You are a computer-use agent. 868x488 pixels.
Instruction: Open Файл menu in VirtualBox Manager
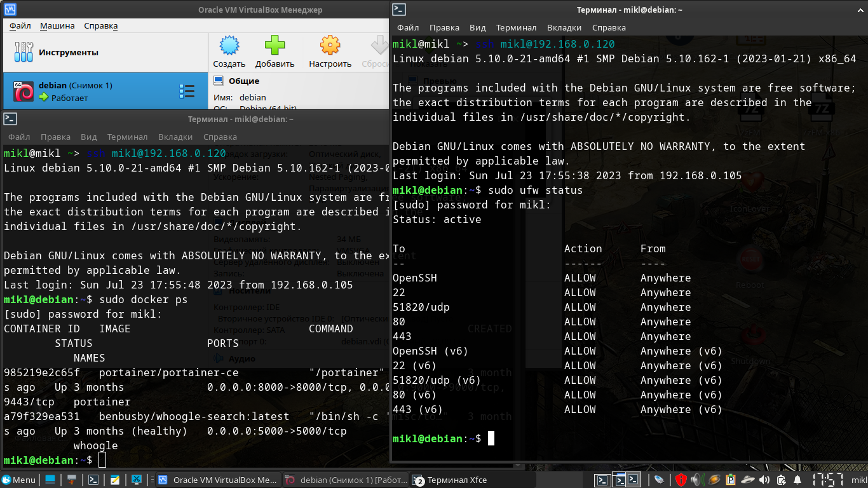(x=20, y=26)
